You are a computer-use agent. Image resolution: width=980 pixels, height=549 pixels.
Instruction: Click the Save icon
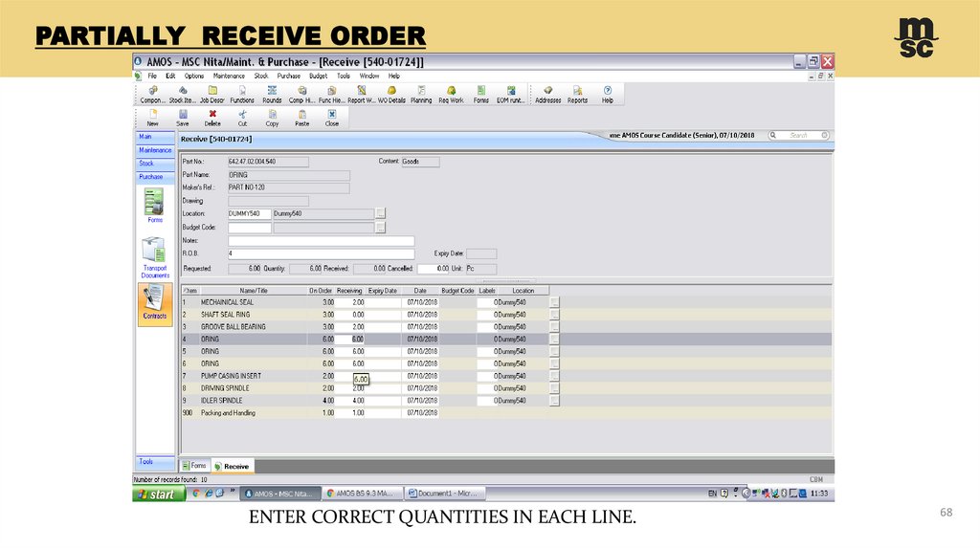click(183, 118)
